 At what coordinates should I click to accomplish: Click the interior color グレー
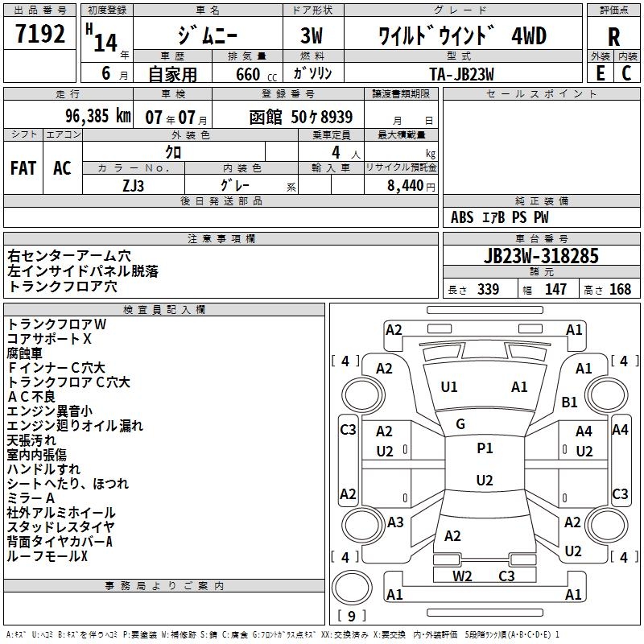(x=234, y=185)
